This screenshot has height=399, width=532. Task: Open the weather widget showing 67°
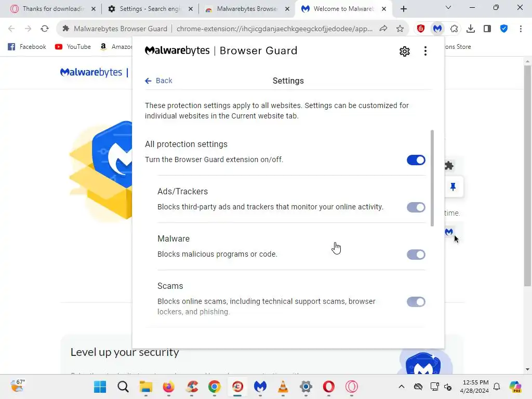tap(18, 386)
